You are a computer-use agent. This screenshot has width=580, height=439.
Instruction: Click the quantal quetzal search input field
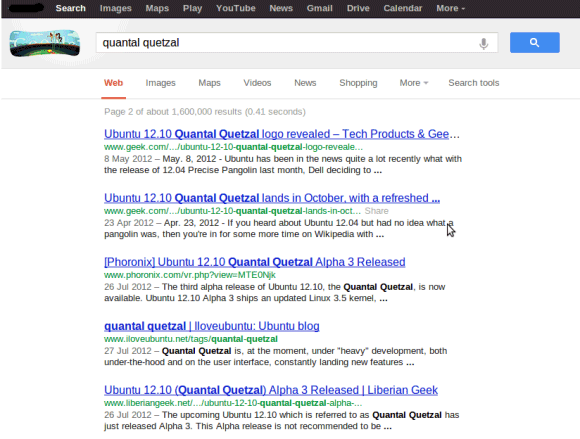[x=297, y=43]
